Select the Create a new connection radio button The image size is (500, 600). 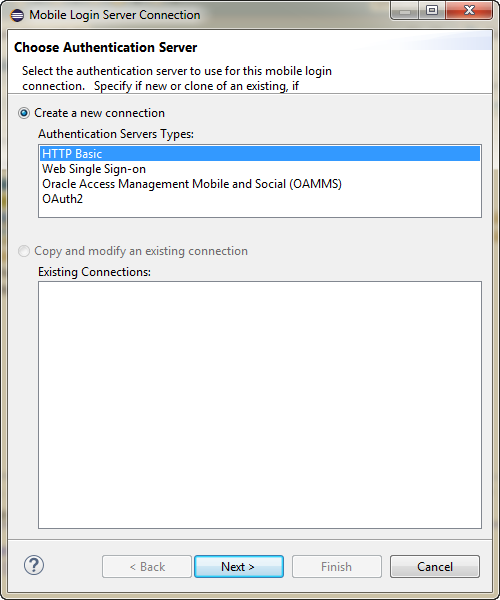click(24, 113)
